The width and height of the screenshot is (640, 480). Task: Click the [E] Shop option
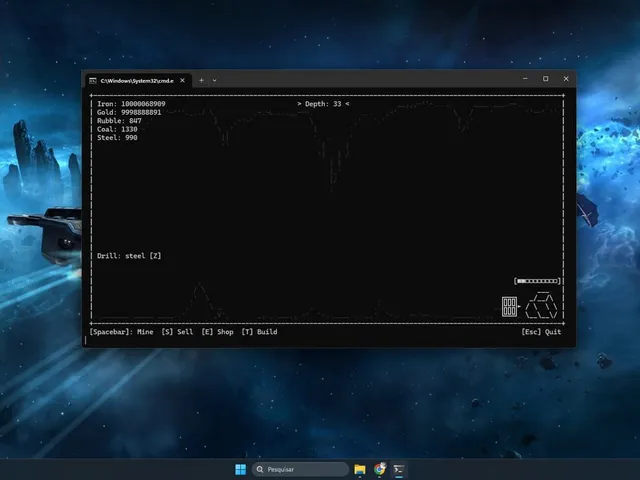(217, 332)
